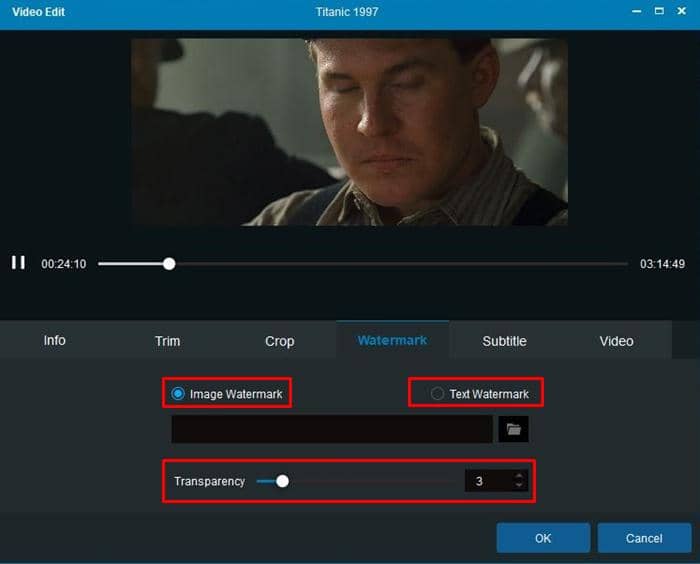The width and height of the screenshot is (700, 564).
Task: Click the folder icon to browse watermark image
Action: click(513, 429)
